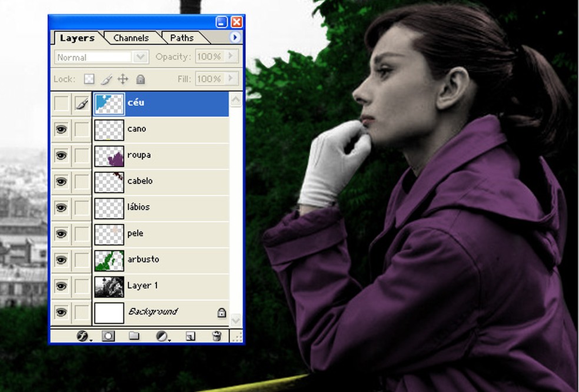Select the layer named Layer 1
The width and height of the screenshot is (579, 392).
tap(142, 286)
